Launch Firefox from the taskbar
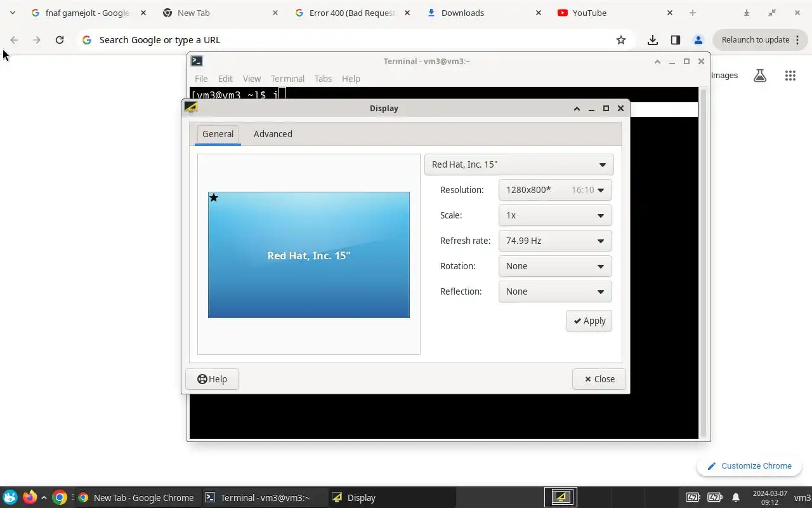The image size is (812, 508). click(x=29, y=497)
